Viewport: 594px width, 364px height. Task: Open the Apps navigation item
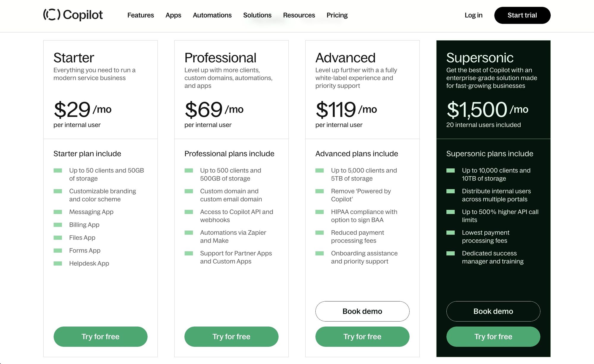pos(173,15)
